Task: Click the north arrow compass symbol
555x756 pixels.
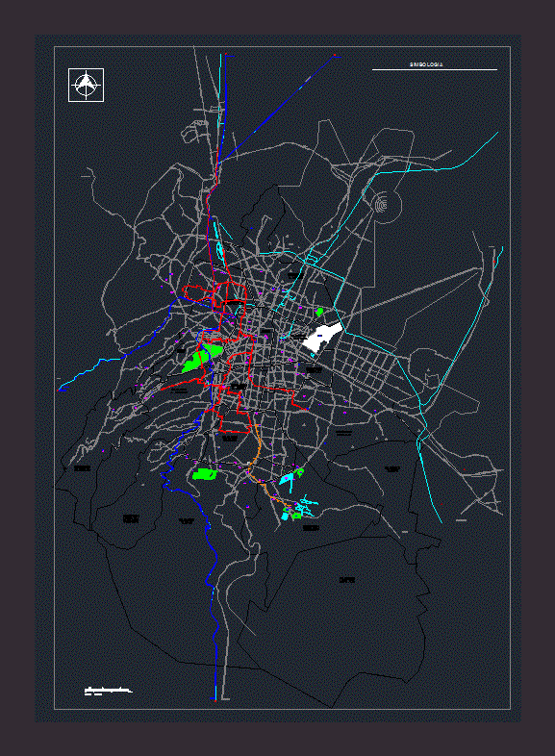Action: 86,85
